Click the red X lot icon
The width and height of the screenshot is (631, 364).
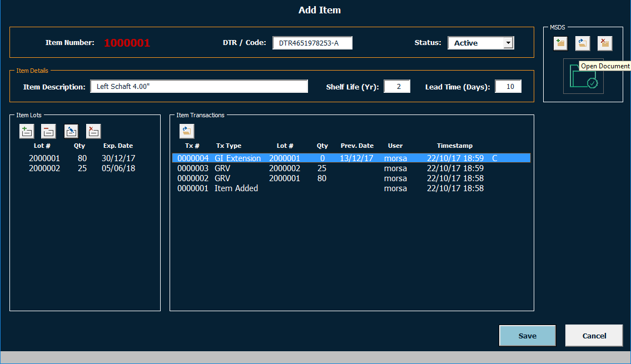pyautogui.click(x=93, y=131)
